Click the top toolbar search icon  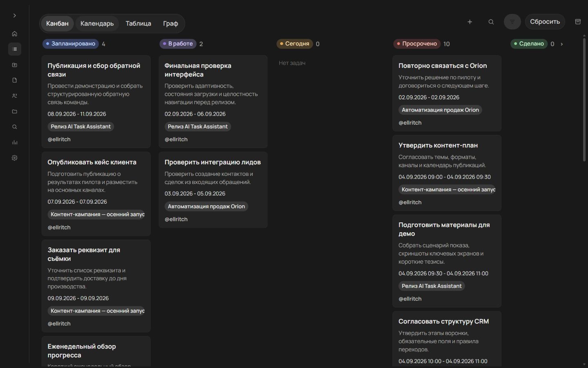click(491, 22)
